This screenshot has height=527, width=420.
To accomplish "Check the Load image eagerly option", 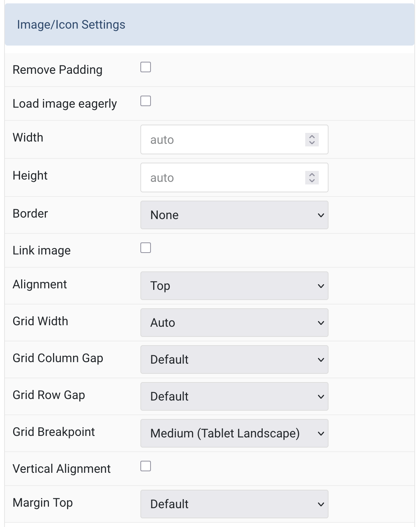I will click(x=146, y=101).
